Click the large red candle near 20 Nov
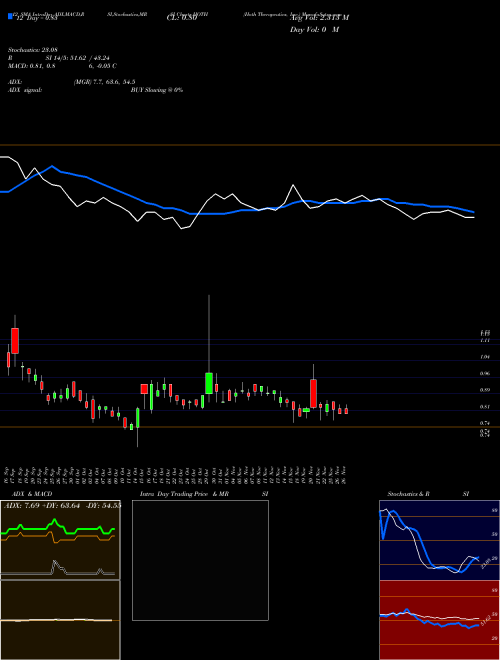Screen dimensions: 500x660 pyautogui.click(x=313, y=393)
